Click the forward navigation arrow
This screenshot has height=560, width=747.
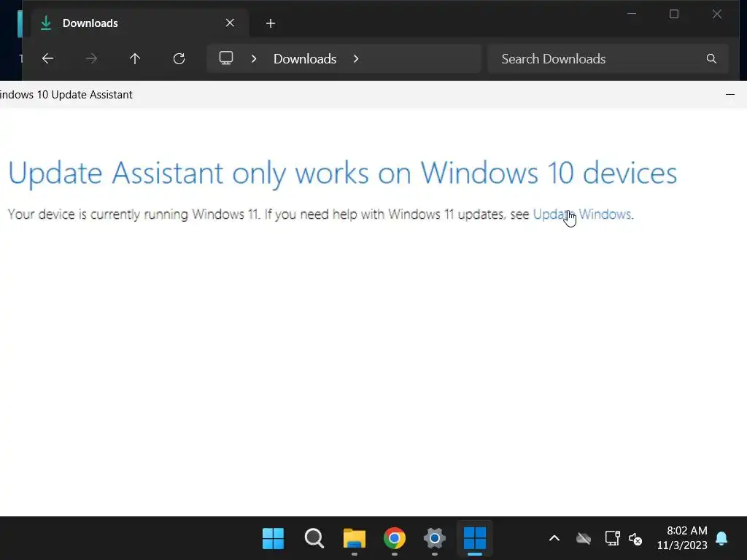(x=91, y=58)
